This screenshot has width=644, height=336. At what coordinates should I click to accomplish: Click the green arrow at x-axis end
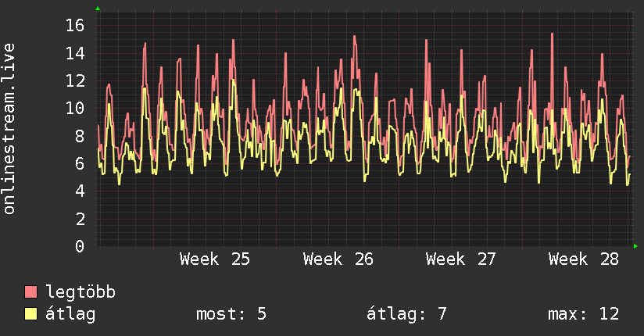pos(635,246)
